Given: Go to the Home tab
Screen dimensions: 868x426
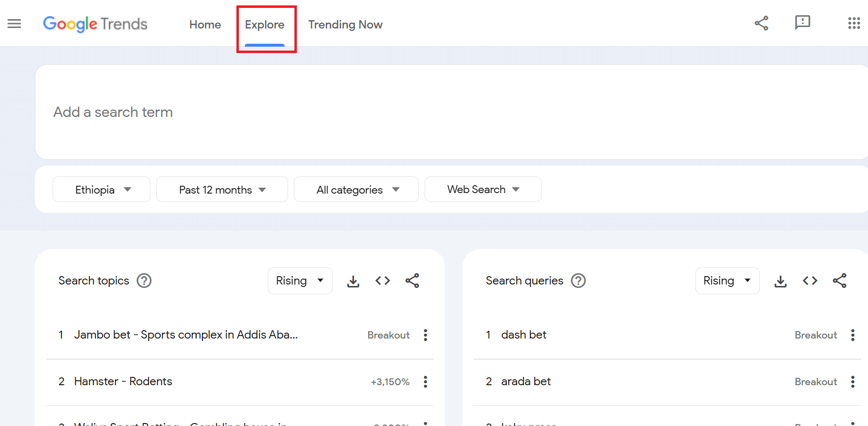Looking at the screenshot, I should [x=205, y=25].
